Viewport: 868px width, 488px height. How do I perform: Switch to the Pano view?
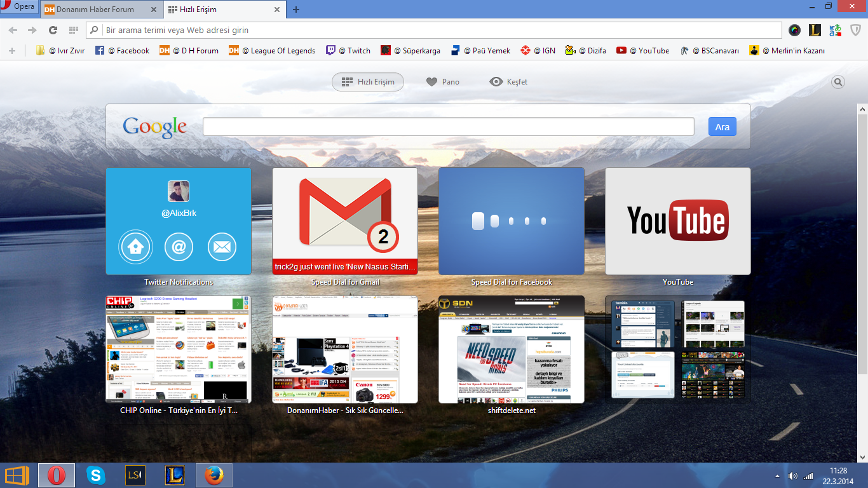pos(443,82)
